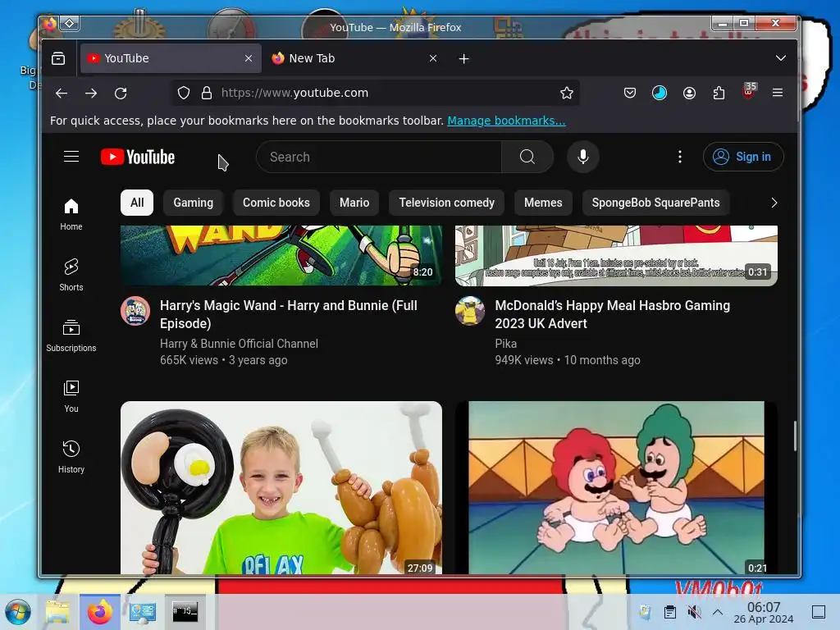
Task: Show more category chips with right chevron
Action: (774, 203)
